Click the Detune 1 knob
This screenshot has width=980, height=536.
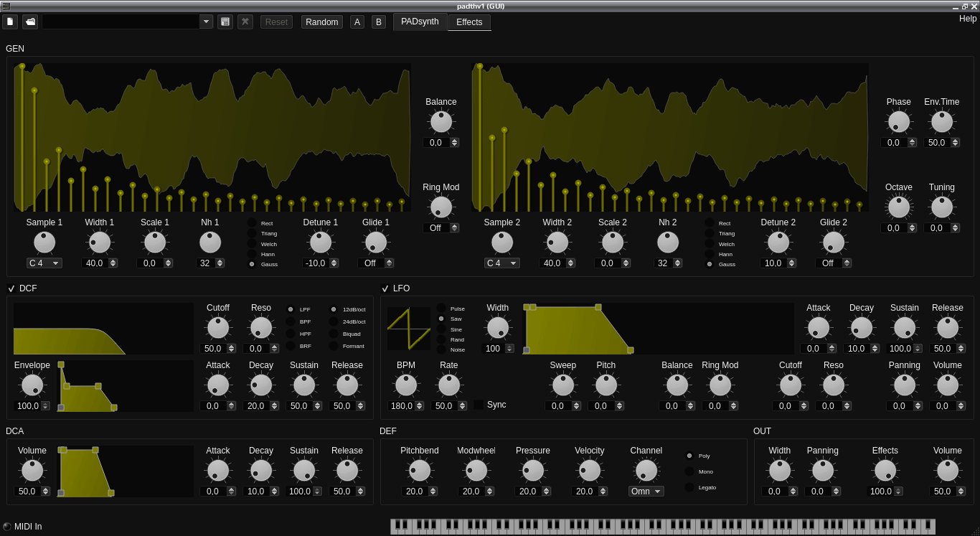(x=320, y=243)
